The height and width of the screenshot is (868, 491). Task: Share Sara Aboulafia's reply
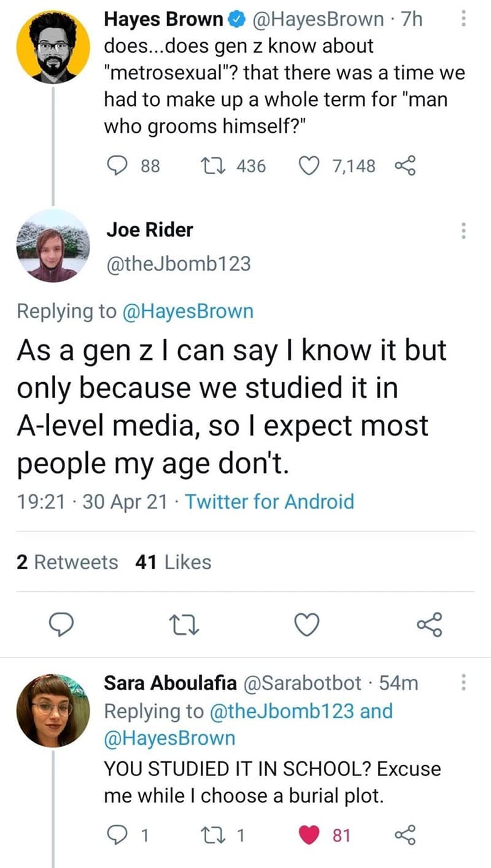405,834
